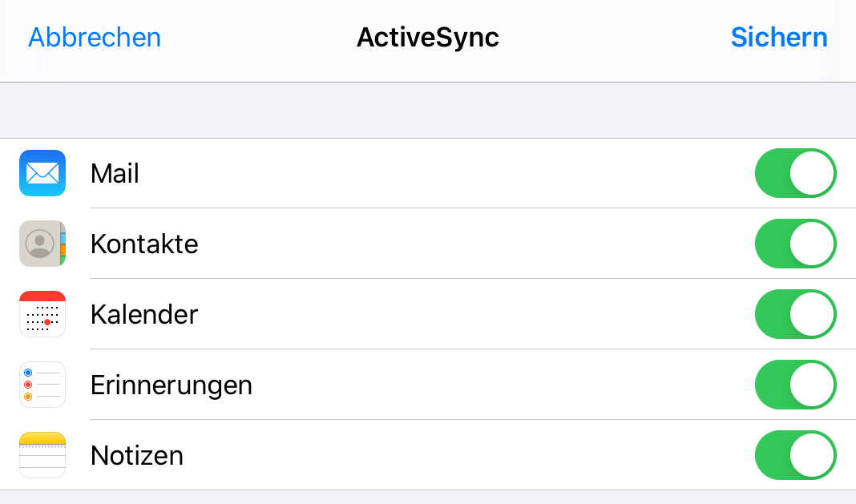Tap the Erinnerungen reminders icon
This screenshot has width=856, height=504.
tap(42, 385)
